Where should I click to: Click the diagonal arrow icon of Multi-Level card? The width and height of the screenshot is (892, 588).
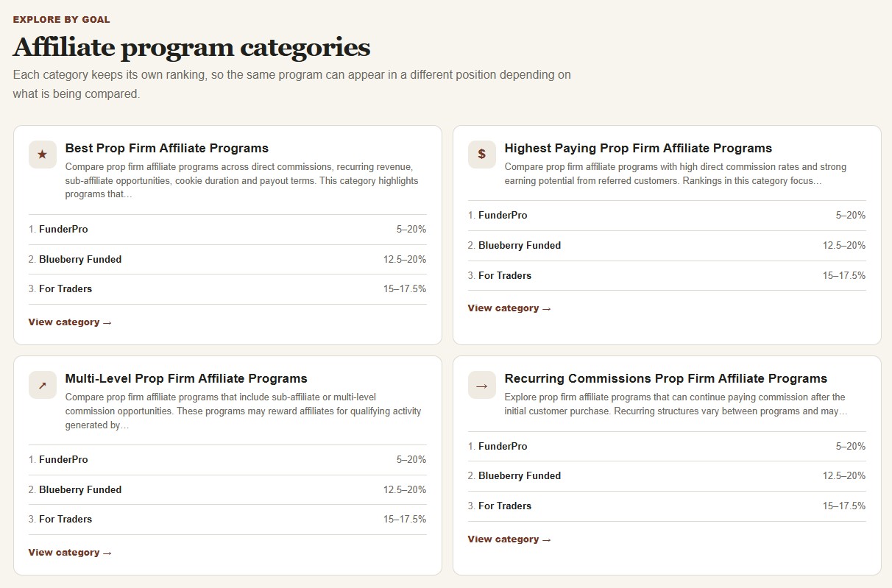click(43, 385)
